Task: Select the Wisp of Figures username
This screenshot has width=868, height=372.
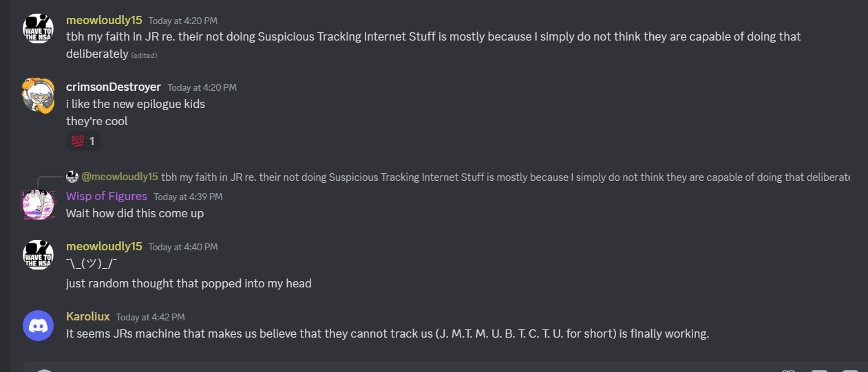Action: [107, 196]
